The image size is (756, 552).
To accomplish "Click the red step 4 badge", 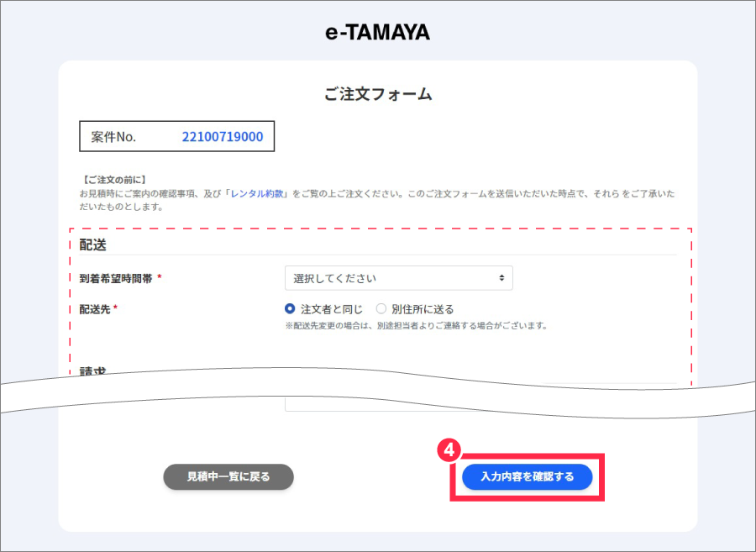I will pyautogui.click(x=449, y=450).
